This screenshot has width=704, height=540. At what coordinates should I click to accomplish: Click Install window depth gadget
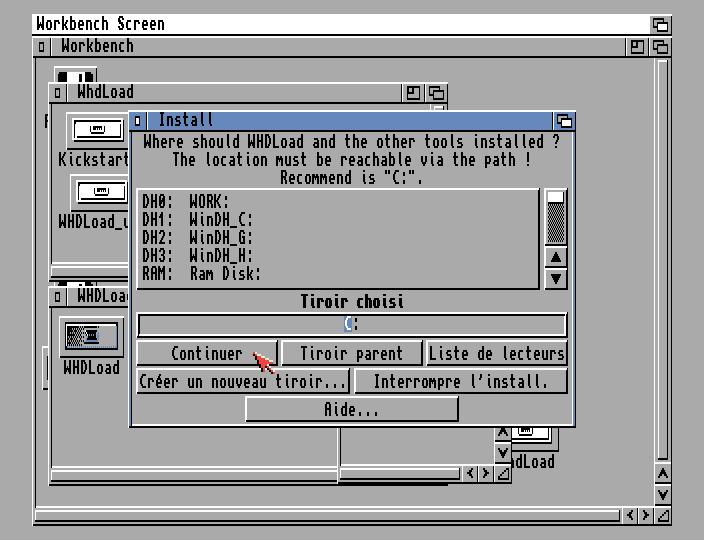point(564,121)
